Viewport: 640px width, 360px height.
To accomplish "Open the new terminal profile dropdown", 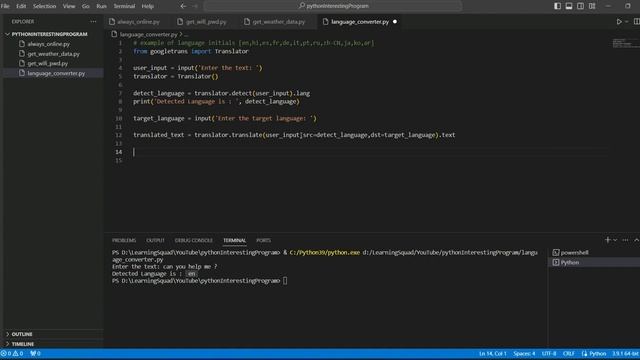I will 615,240.
